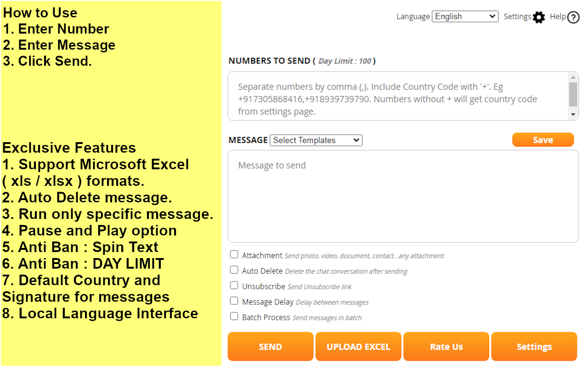Click the Rate Us button
588x368 pixels.
pyautogui.click(x=446, y=346)
